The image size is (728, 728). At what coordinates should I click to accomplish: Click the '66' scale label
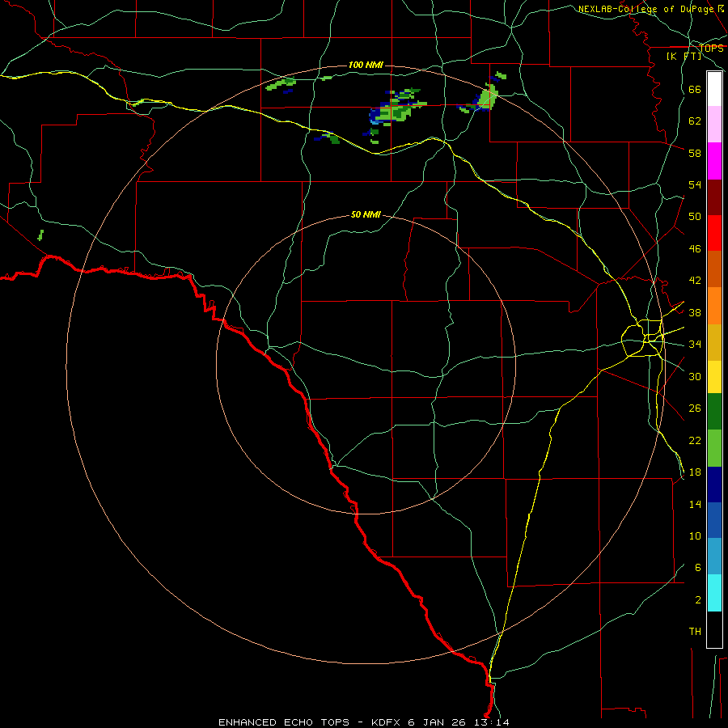pos(695,90)
